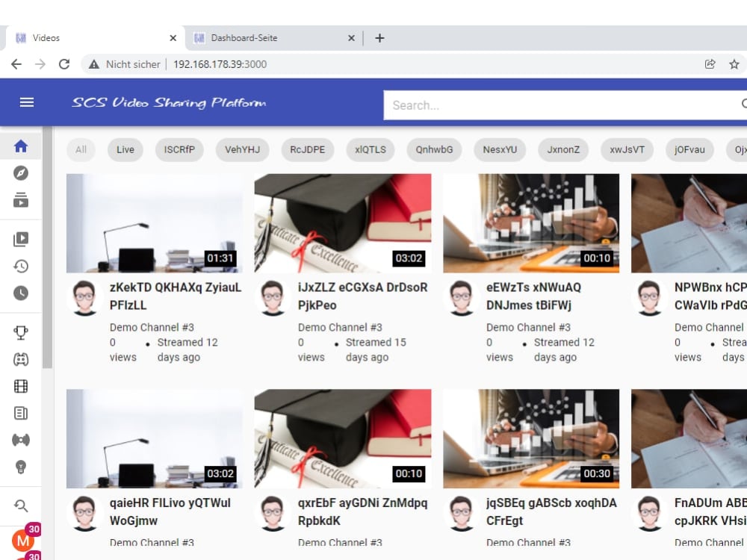Open the qxrEbF ayGDNi video thumbnail
747x560 pixels.
pos(343,438)
